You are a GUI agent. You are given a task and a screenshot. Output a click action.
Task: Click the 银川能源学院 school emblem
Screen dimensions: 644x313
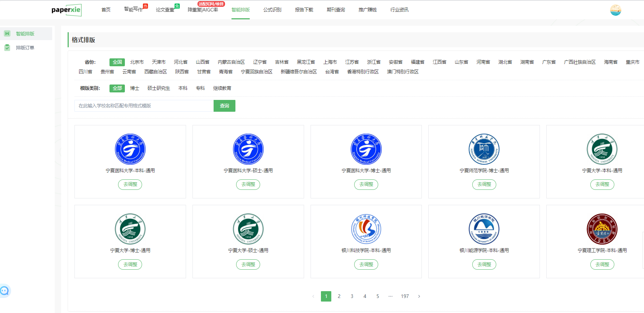pos(484,229)
